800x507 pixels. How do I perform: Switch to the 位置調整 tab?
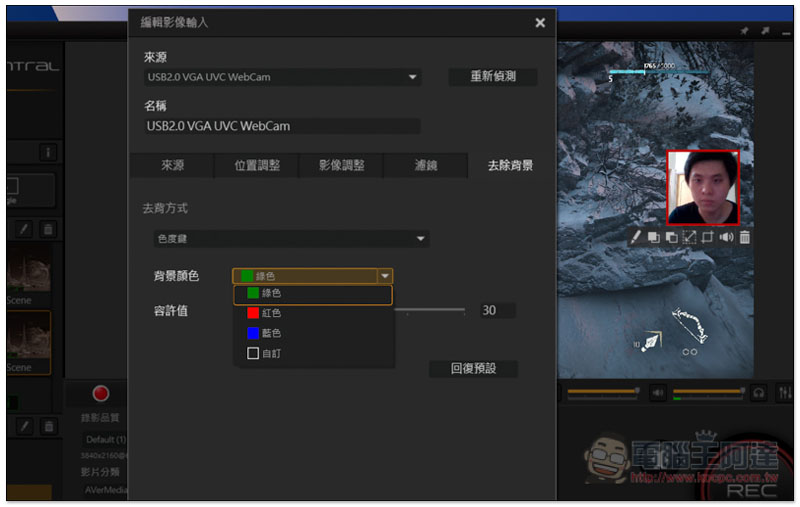tap(257, 165)
